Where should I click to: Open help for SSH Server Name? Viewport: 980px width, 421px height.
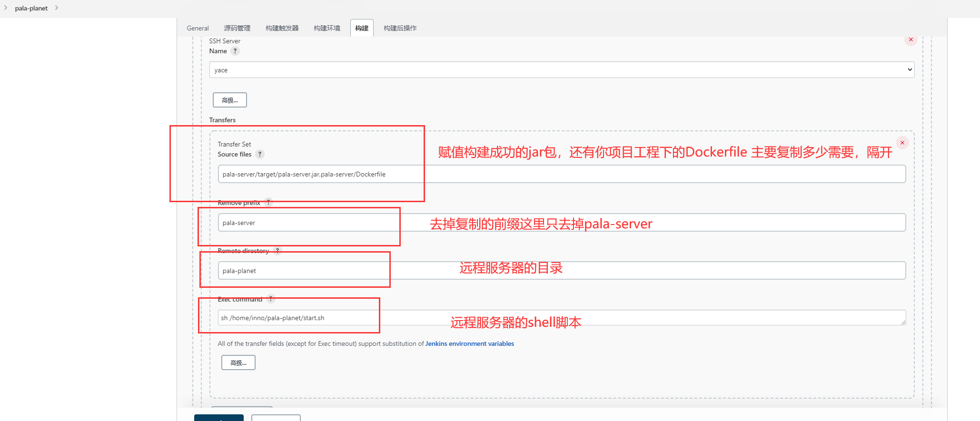235,51
